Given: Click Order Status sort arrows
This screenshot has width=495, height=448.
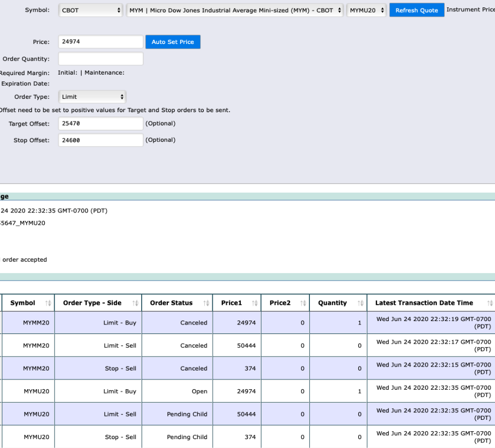Looking at the screenshot, I should pos(206,303).
